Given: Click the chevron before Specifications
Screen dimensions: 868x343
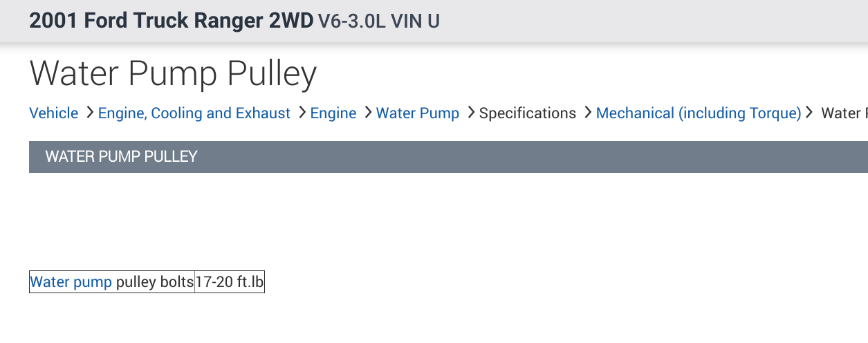Looking at the screenshot, I should 470,113.
